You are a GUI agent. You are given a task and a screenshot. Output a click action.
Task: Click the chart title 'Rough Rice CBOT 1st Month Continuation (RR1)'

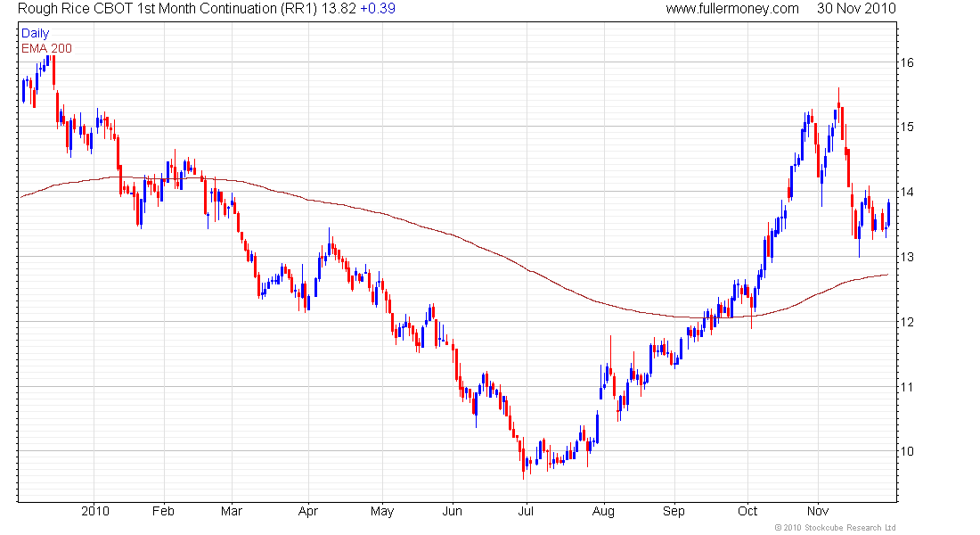(167, 9)
